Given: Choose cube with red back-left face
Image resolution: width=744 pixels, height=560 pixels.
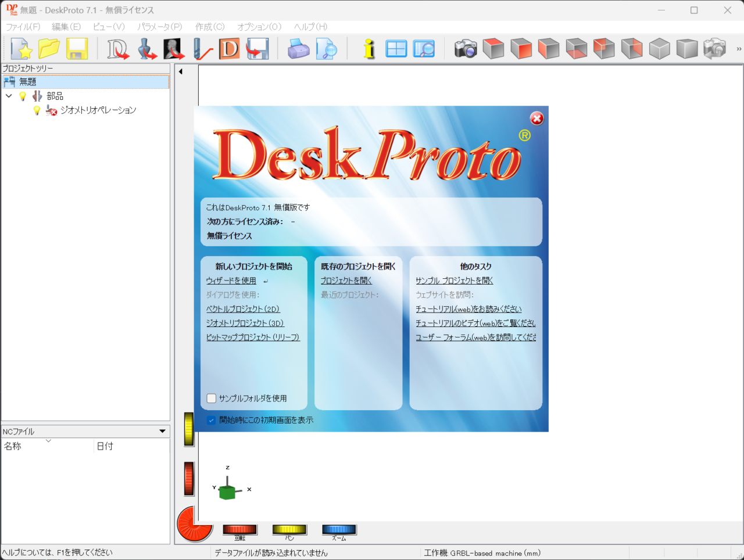Looking at the screenshot, I should (x=604, y=49).
